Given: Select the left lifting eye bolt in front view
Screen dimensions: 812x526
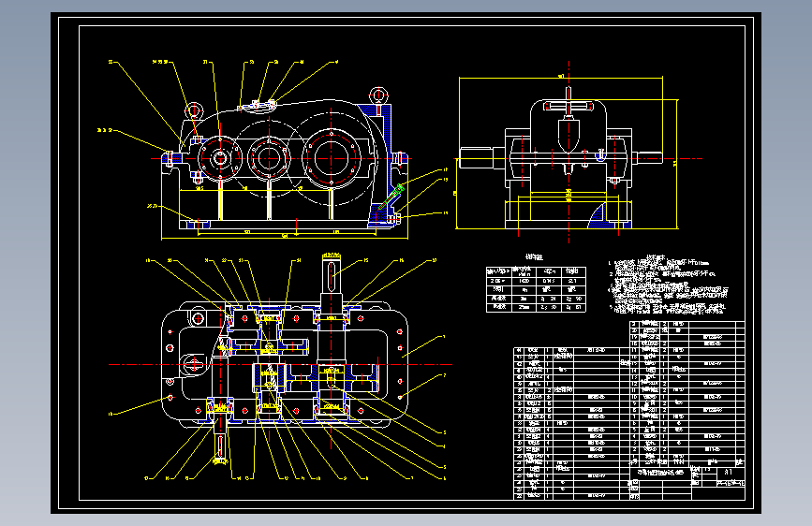Looking at the screenshot, I should (x=194, y=110).
